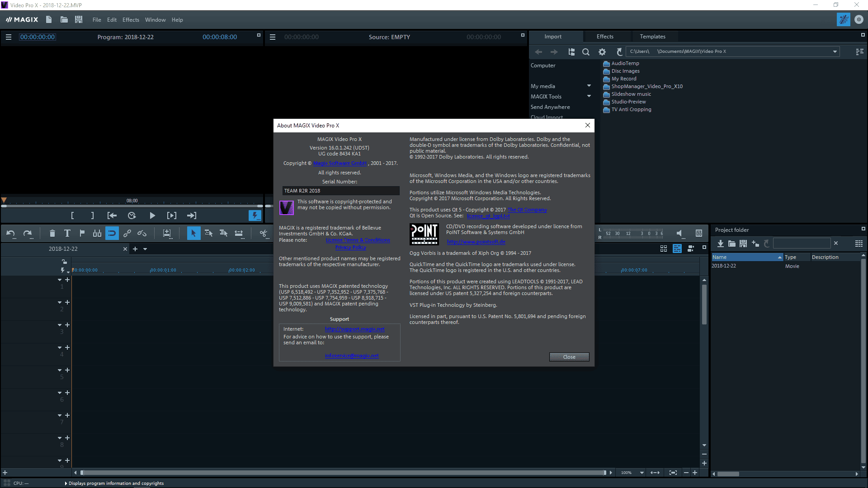Click the New project icon in the toolbar
The width and height of the screenshot is (868, 488).
[x=49, y=19]
